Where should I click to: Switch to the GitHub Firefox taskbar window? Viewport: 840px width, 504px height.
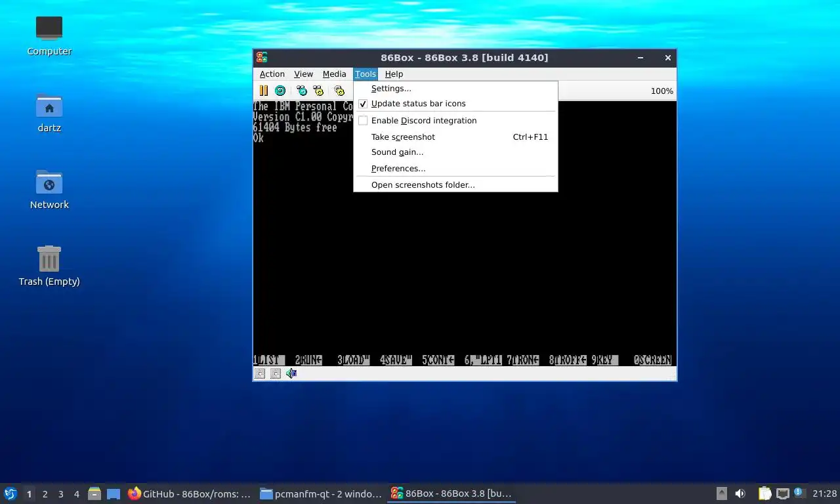coord(190,493)
